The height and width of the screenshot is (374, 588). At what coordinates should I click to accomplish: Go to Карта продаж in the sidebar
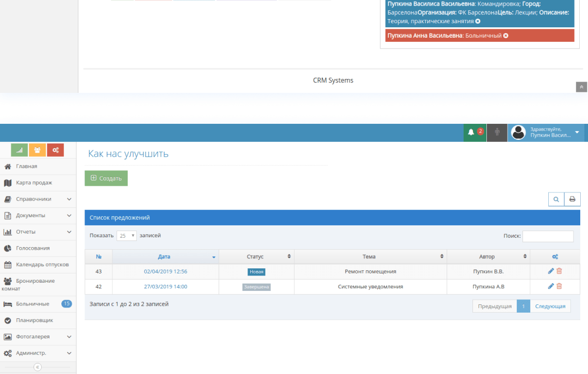[x=34, y=183]
